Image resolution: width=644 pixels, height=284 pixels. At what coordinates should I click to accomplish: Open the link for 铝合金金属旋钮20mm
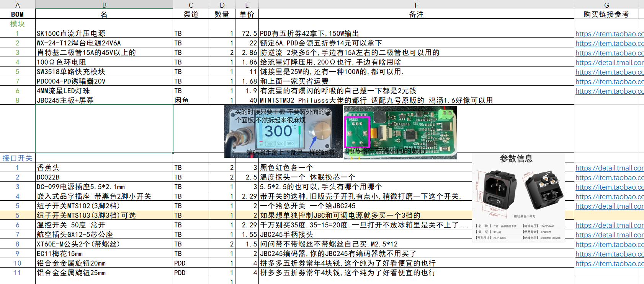[610, 263]
